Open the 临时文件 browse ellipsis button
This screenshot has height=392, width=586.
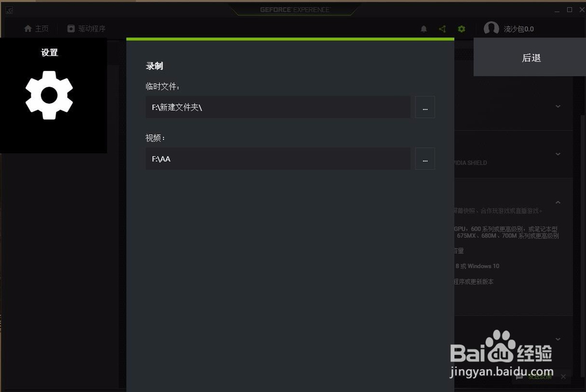click(x=425, y=107)
